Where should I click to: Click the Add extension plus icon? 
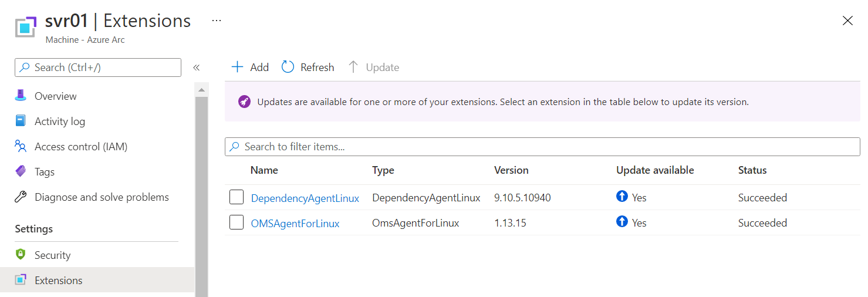(237, 67)
